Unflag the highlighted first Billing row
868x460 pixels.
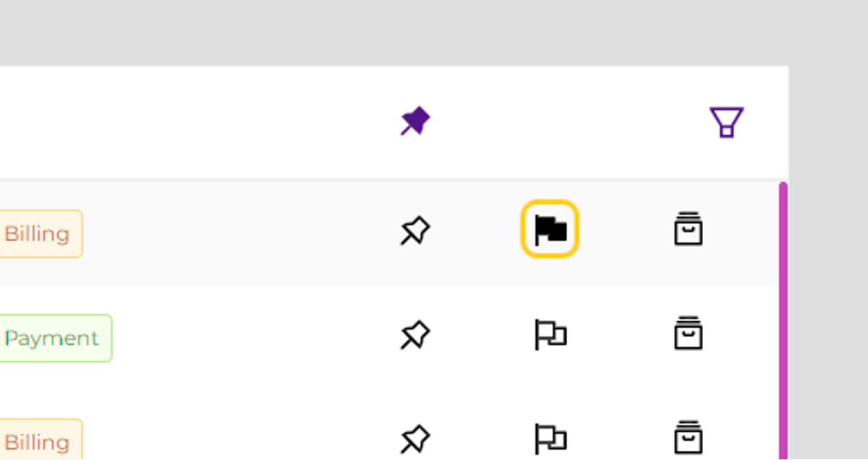click(550, 229)
